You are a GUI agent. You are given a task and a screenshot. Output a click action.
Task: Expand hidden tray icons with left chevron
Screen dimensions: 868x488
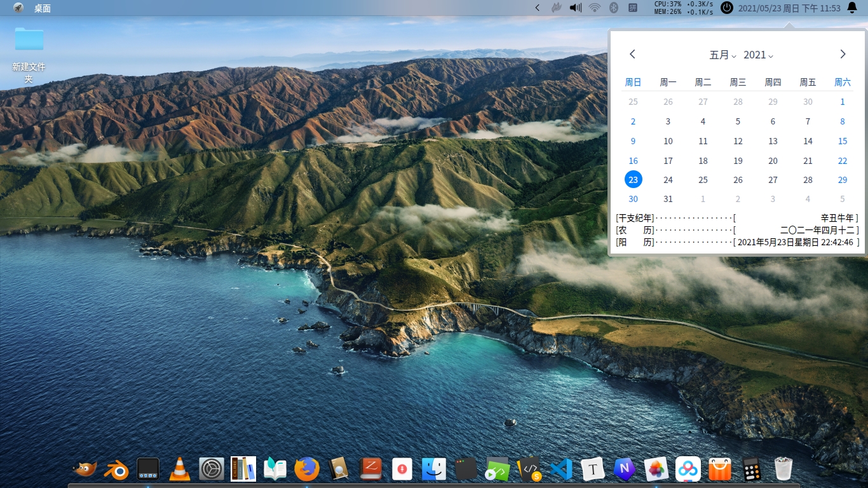tap(538, 8)
